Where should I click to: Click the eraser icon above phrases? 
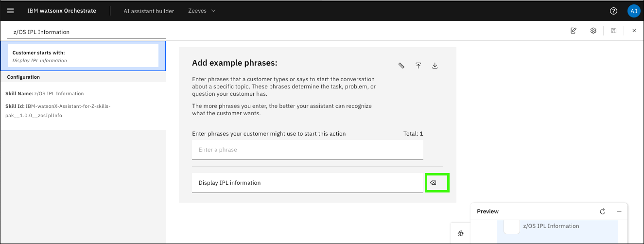401,66
